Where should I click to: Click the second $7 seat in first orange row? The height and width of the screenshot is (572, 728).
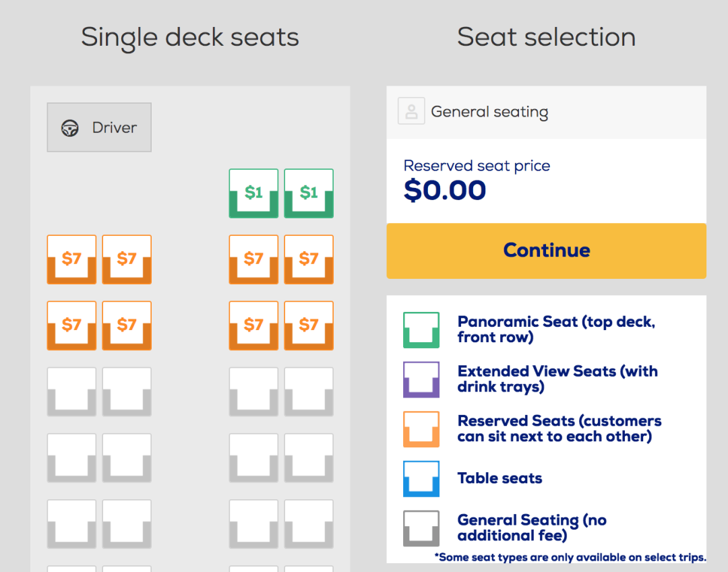coord(127,259)
